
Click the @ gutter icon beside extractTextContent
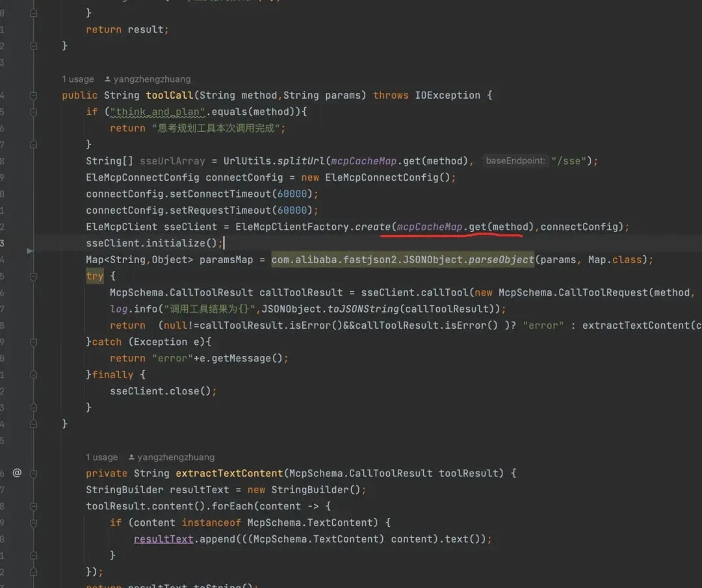tap(17, 472)
